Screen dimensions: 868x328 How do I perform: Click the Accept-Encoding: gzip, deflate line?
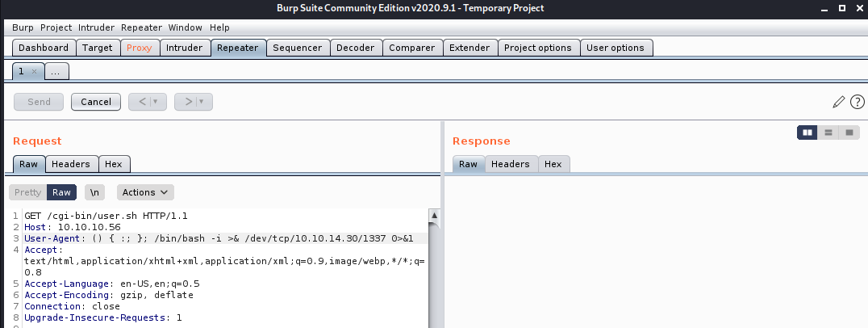click(109, 295)
